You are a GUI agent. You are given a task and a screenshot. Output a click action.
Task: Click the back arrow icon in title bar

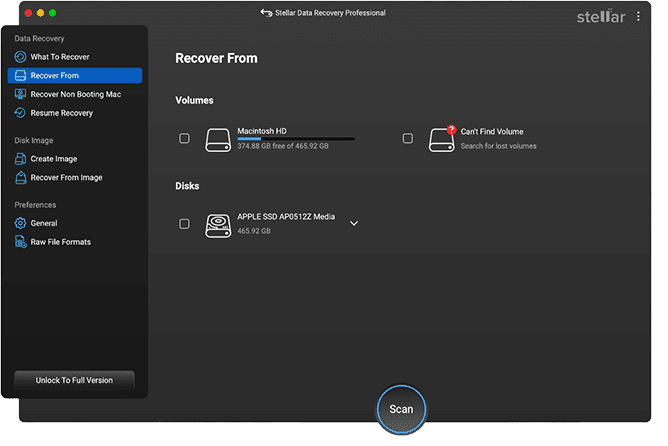[x=266, y=13]
